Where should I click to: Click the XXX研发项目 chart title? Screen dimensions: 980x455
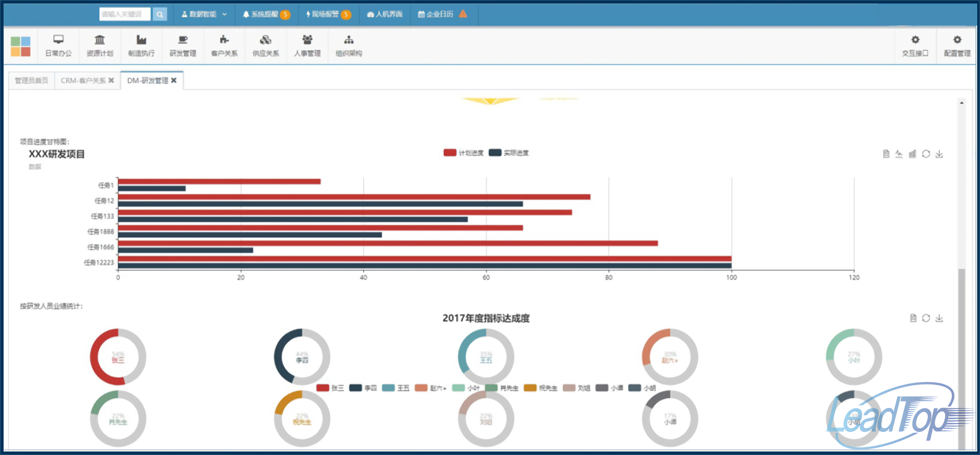coord(57,154)
